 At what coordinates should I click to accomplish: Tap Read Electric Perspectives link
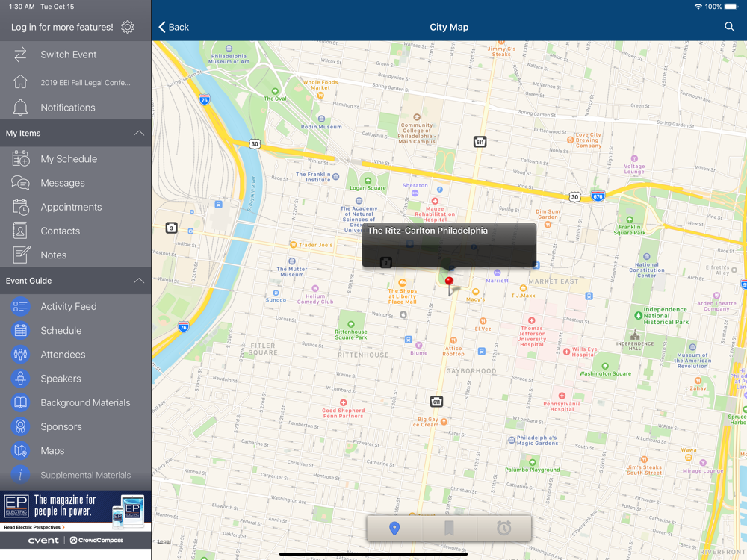point(34,527)
